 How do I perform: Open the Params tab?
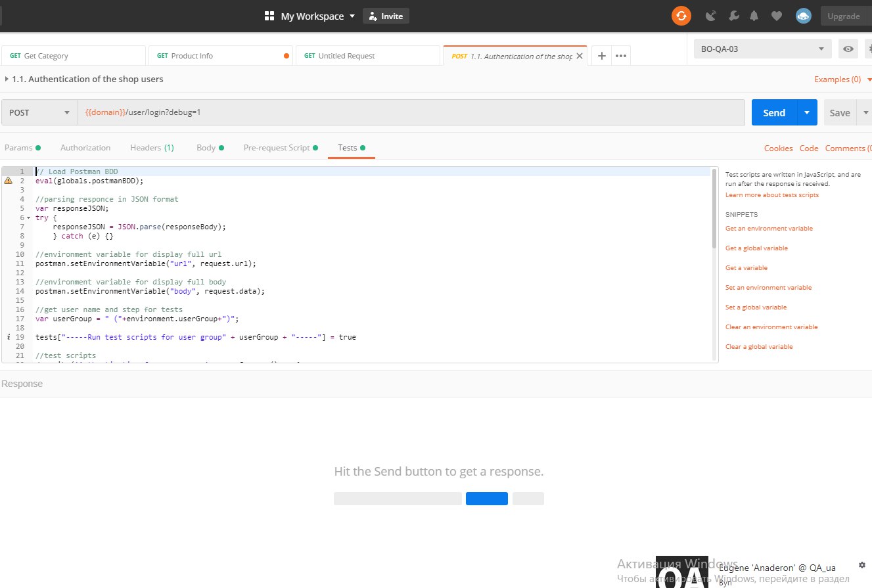point(22,148)
